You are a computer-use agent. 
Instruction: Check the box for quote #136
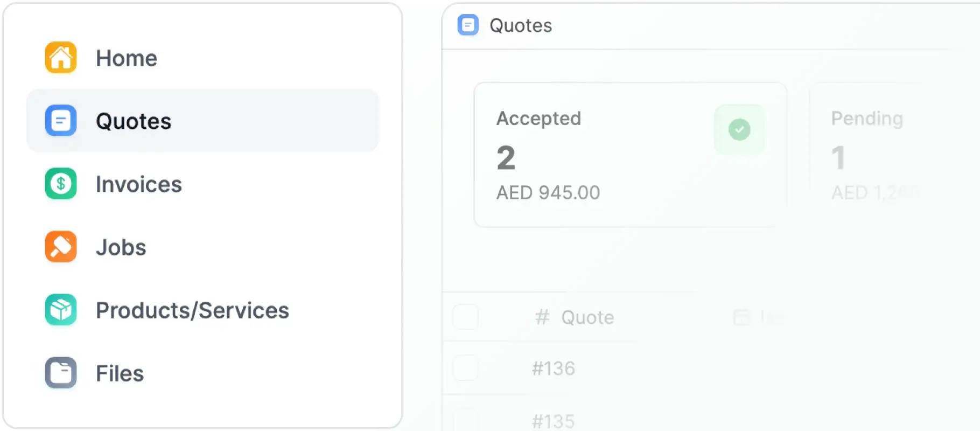tap(466, 369)
